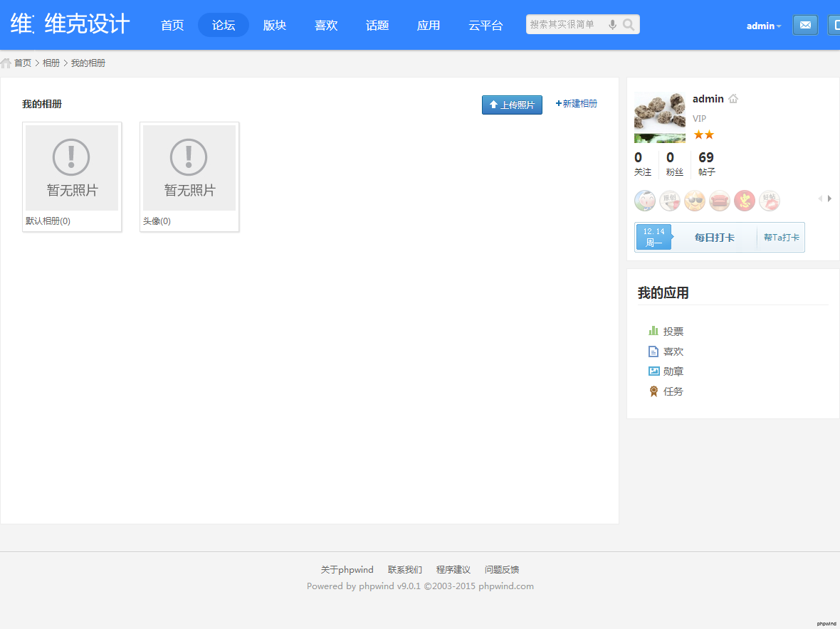Open messages via the envelope icon
This screenshot has width=840, height=629.
805,25
